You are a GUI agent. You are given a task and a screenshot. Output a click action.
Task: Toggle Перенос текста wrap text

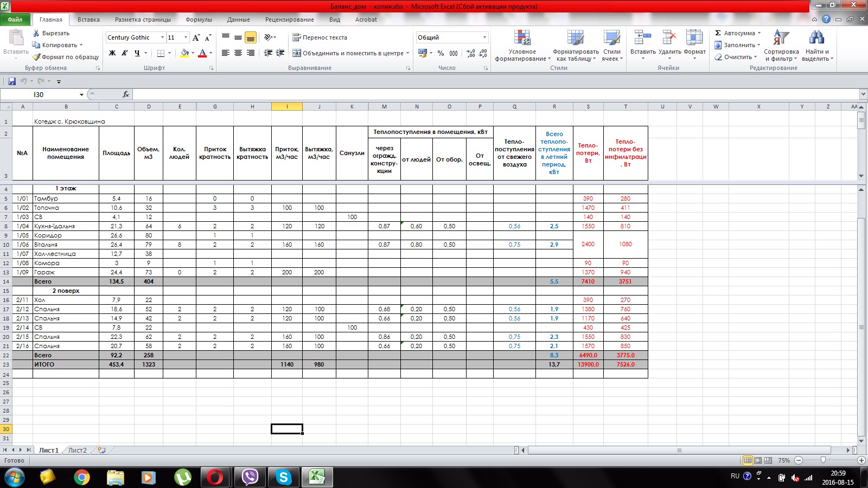pyautogui.click(x=320, y=37)
